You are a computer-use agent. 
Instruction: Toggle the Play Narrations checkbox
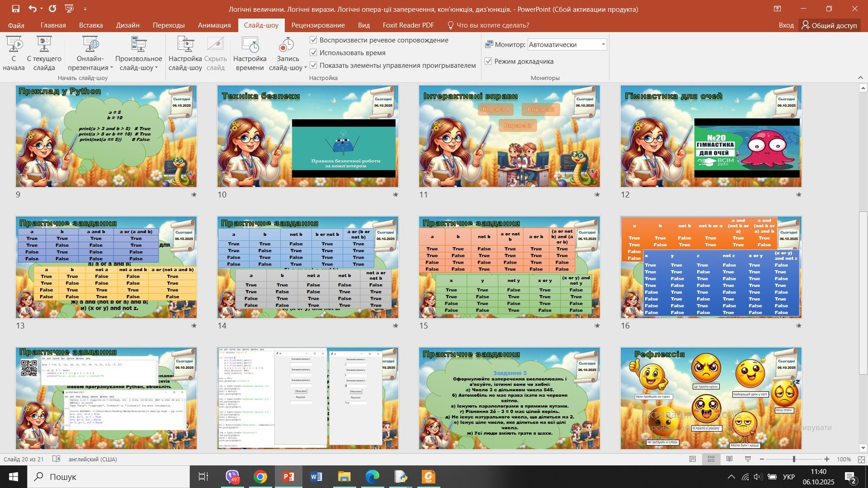click(313, 40)
